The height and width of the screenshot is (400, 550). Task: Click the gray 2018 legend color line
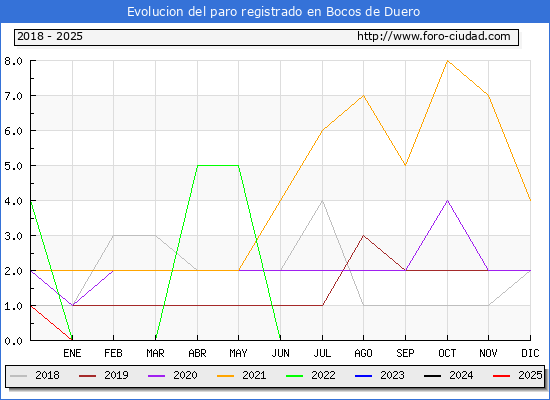coord(19,376)
